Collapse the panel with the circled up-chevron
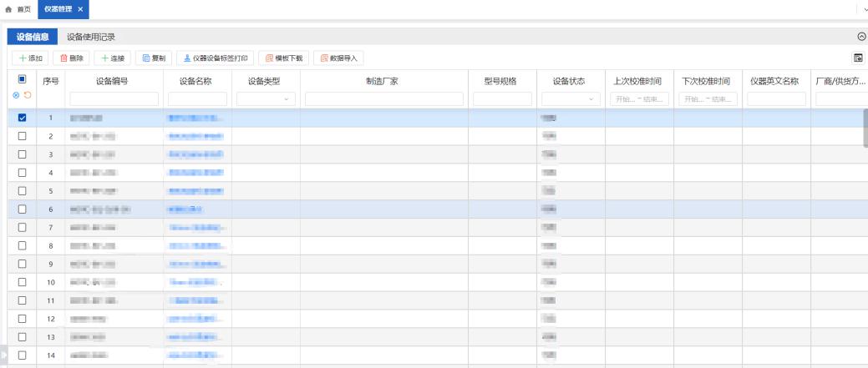Viewport: 868px width, 368px height. click(861, 37)
